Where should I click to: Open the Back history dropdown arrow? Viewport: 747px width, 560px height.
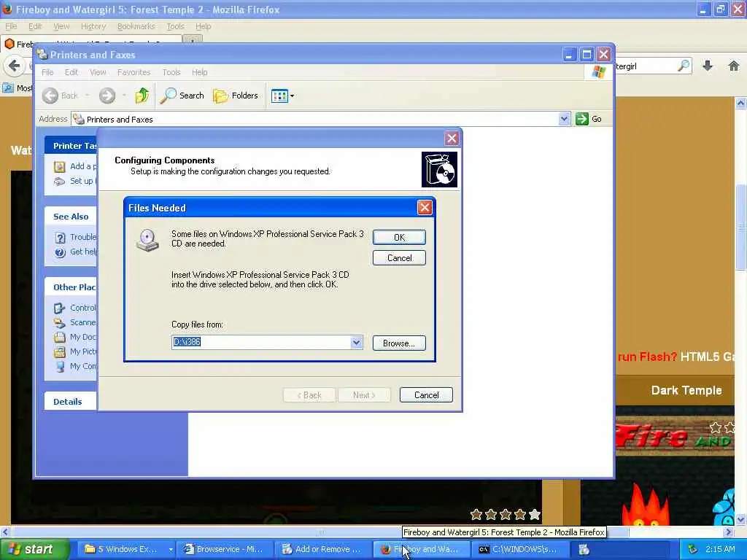tap(88, 96)
